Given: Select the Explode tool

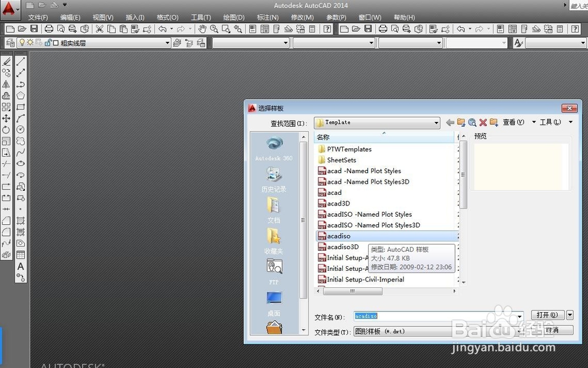Looking at the screenshot, I should (x=6, y=254).
